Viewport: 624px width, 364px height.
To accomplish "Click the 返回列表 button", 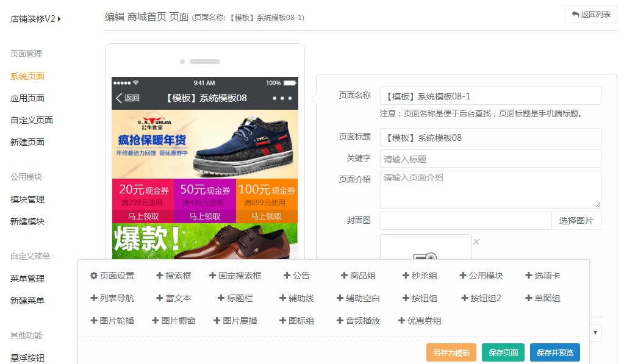I will point(591,14).
